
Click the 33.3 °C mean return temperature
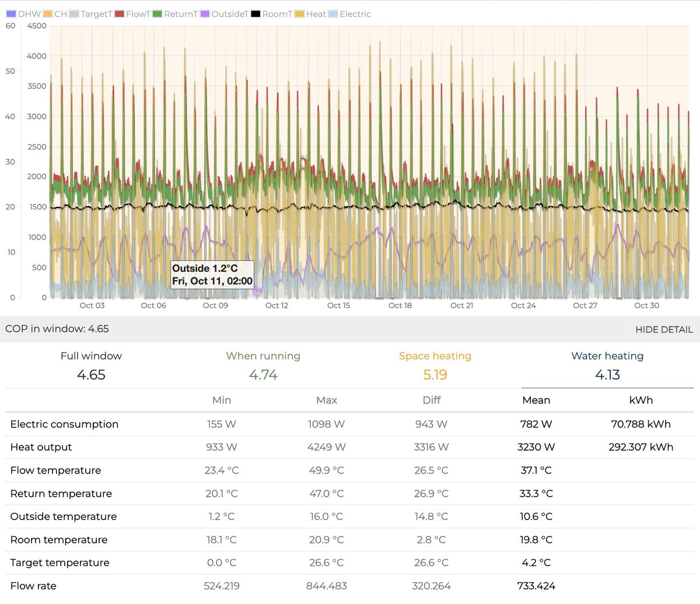click(536, 494)
